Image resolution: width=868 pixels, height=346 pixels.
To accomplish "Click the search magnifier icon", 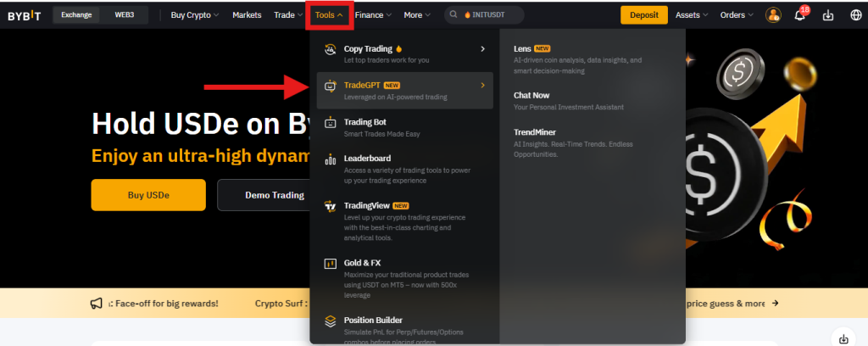I will [x=454, y=15].
